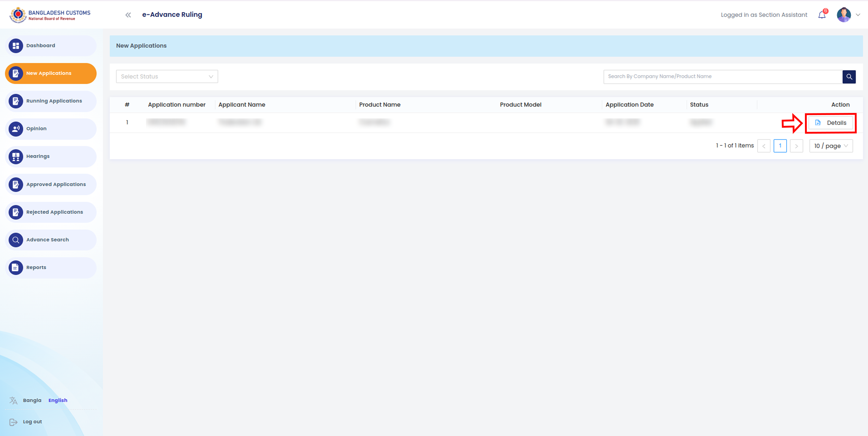Focus the company/product search field
The height and width of the screenshot is (436, 868).
(x=723, y=76)
